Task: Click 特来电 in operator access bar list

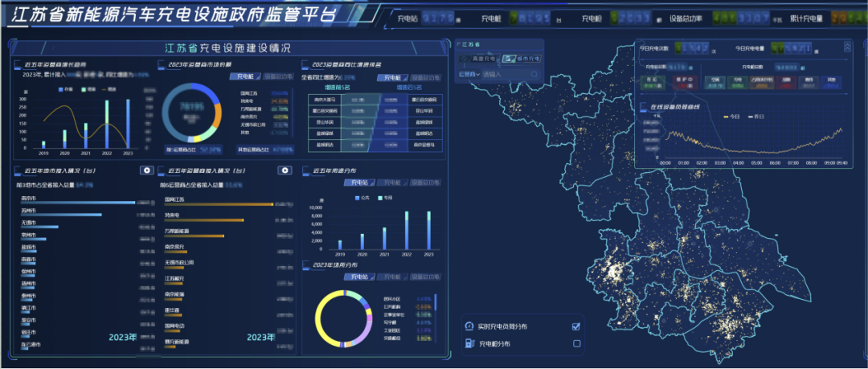Action: pyautogui.click(x=172, y=214)
